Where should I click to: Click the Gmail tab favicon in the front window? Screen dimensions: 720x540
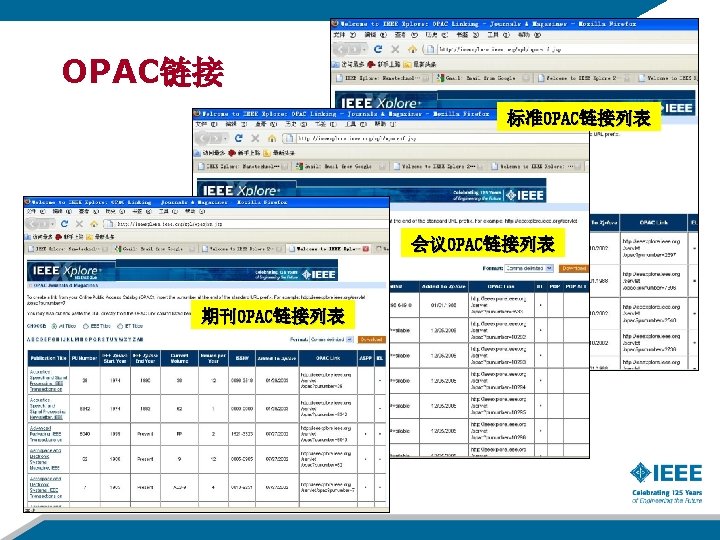coord(118,248)
